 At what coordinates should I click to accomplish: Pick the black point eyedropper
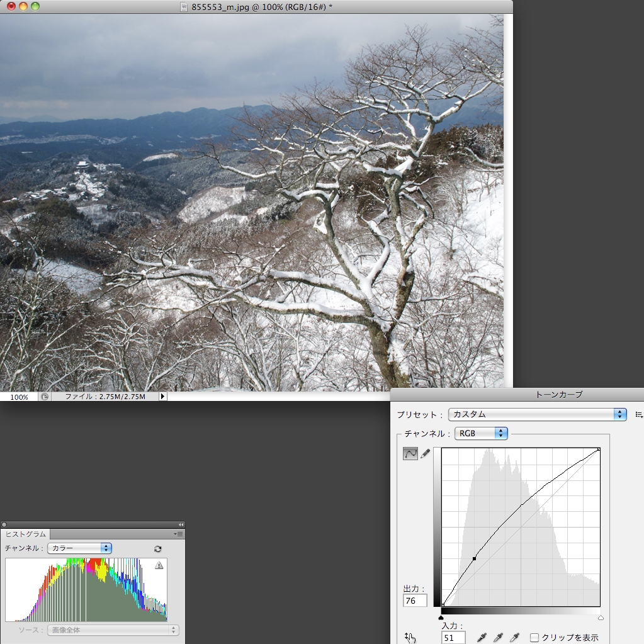(482, 638)
